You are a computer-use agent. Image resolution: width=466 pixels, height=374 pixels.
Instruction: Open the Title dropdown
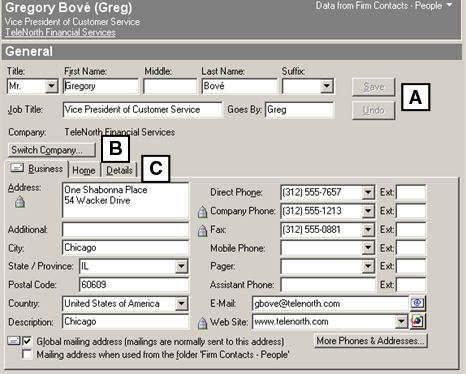51,86
